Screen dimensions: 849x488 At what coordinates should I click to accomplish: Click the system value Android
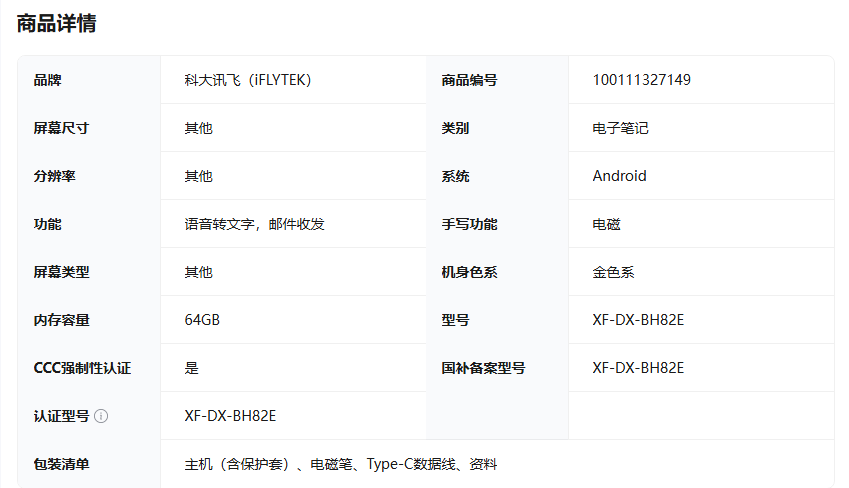(619, 176)
